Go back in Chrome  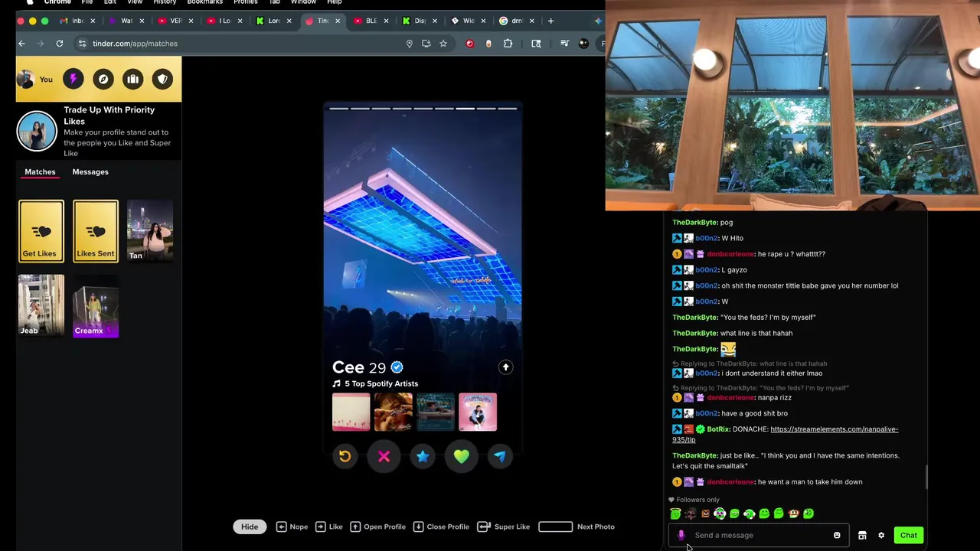(x=21, y=44)
